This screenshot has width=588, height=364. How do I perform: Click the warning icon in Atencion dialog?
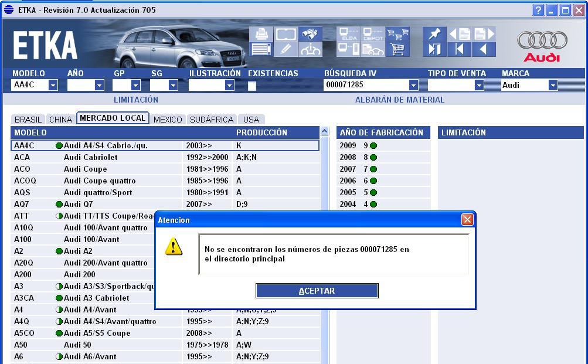click(174, 247)
